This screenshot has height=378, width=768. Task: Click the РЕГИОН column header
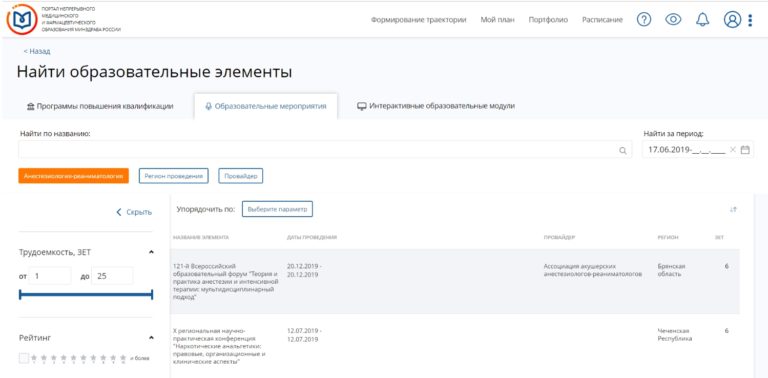[668, 237]
